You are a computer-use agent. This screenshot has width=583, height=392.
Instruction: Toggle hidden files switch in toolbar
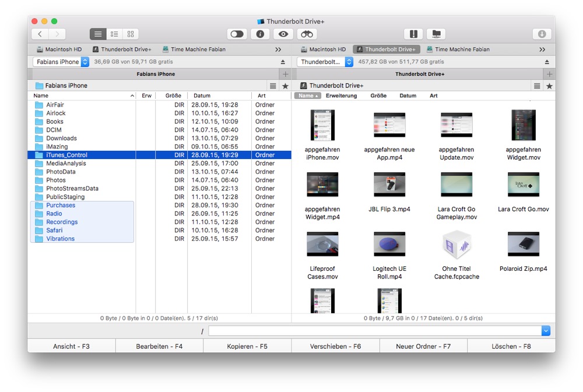pyautogui.click(x=237, y=34)
